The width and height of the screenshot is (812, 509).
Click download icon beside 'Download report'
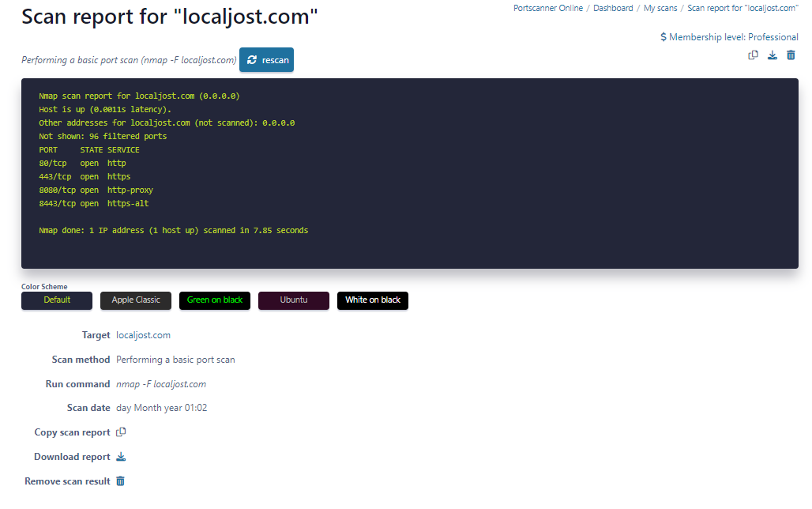tap(121, 456)
